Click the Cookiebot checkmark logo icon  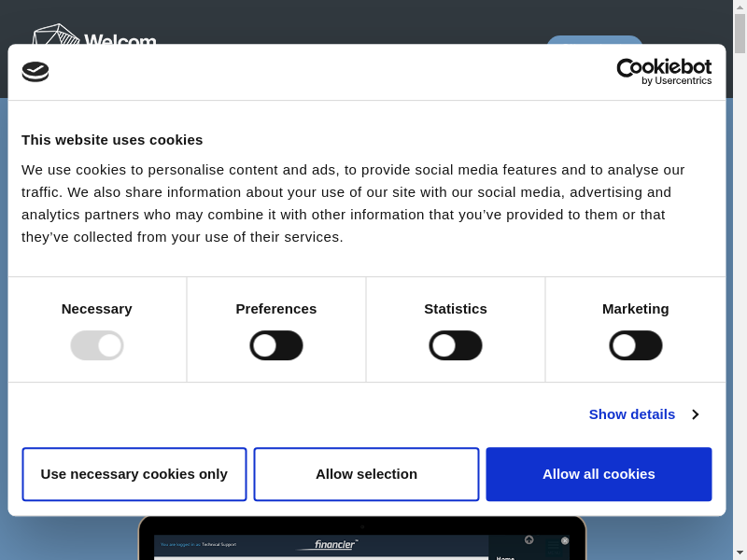[x=35, y=72]
